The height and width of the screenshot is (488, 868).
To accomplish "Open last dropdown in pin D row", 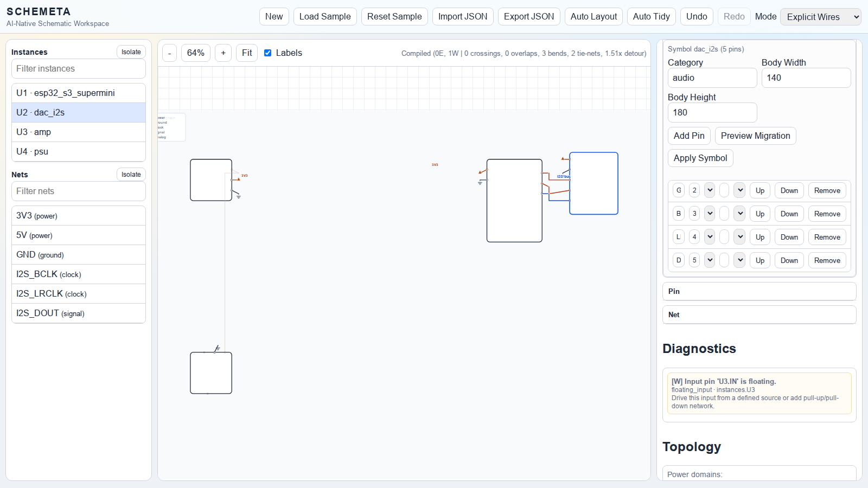I will 740,260.
